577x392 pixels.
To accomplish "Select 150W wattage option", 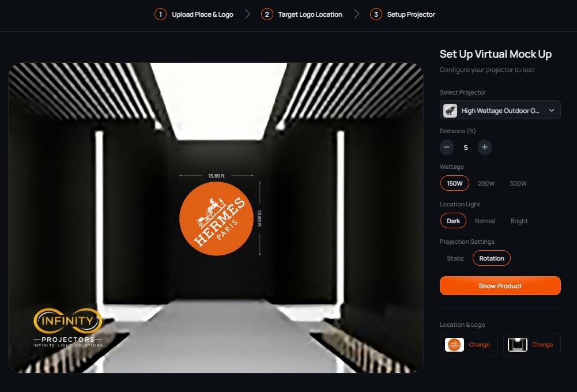I will click(x=454, y=183).
